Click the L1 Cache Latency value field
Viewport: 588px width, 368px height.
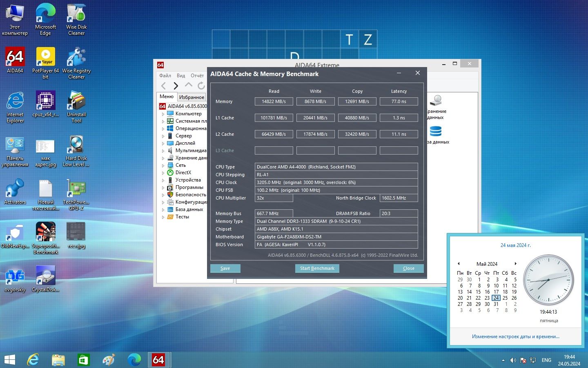click(399, 118)
